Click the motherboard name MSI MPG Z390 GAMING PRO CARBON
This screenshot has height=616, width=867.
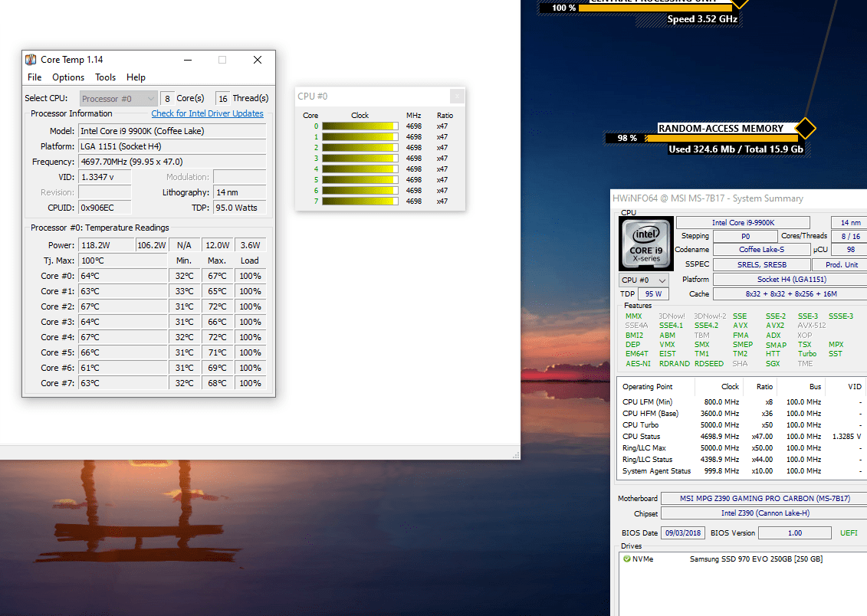765,498
